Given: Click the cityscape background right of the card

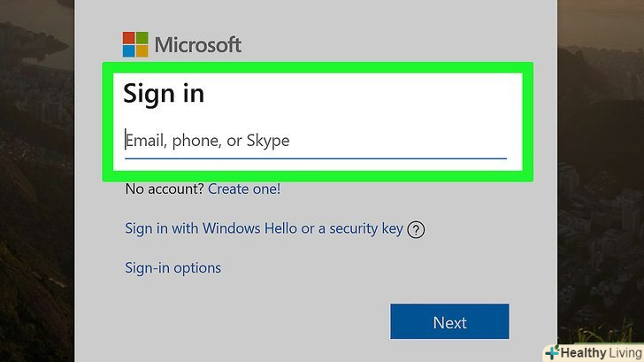Looking at the screenshot, I should 602,177.
